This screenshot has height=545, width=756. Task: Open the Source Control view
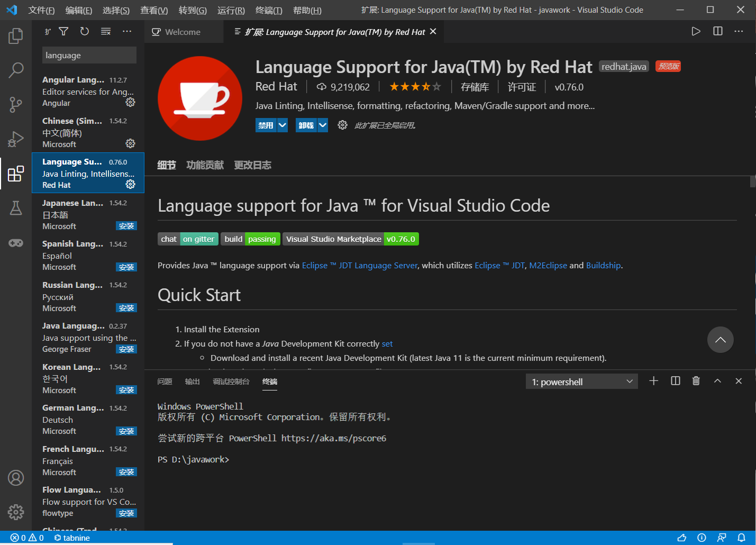point(16,104)
